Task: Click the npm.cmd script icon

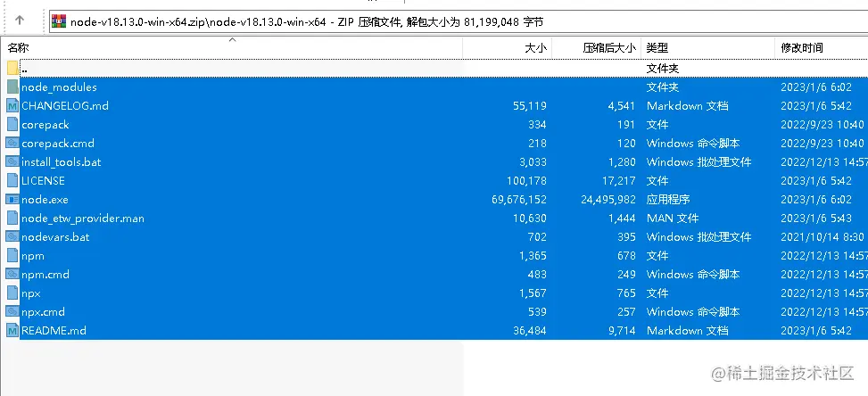Action: [x=12, y=275]
